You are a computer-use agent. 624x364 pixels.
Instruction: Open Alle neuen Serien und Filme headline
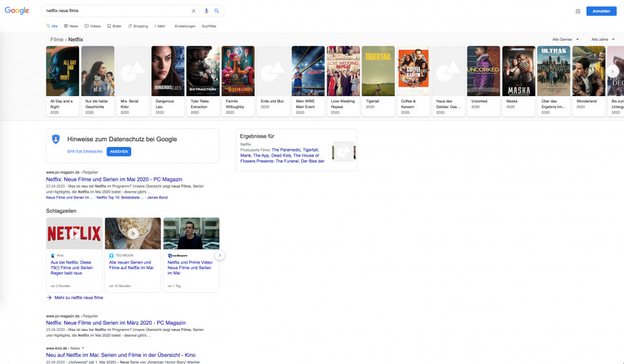(131, 265)
